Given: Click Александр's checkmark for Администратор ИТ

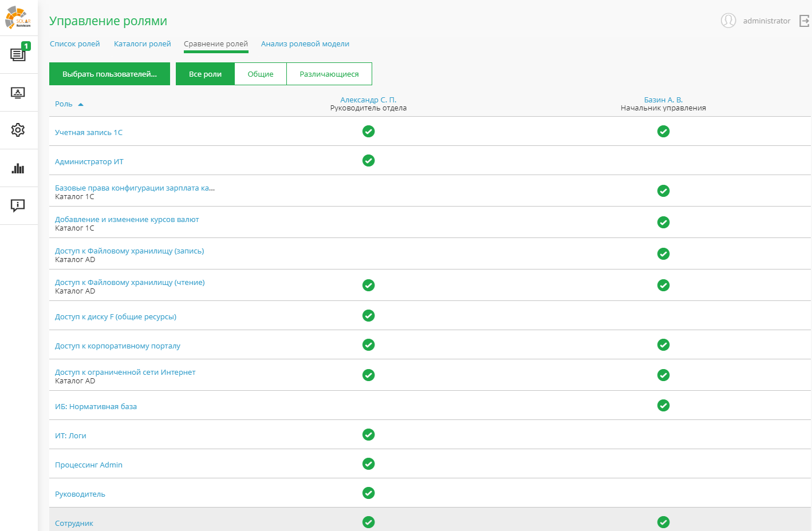Looking at the screenshot, I should 369,161.
